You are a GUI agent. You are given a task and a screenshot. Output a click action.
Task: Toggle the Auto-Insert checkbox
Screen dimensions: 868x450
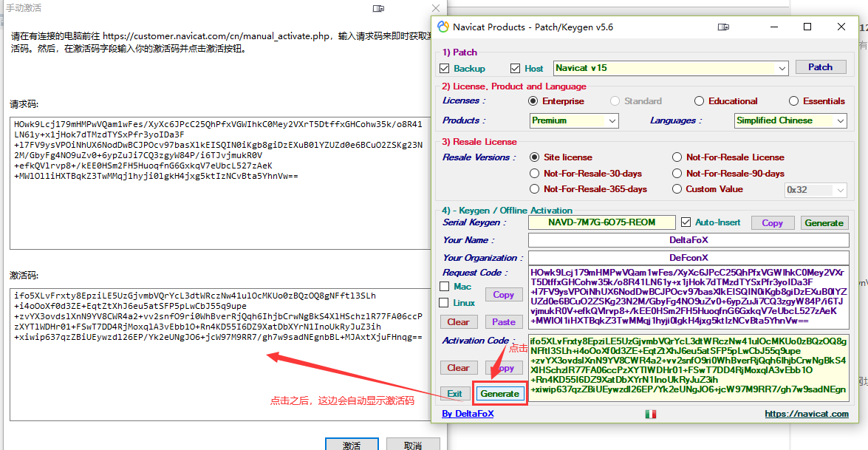click(x=686, y=222)
